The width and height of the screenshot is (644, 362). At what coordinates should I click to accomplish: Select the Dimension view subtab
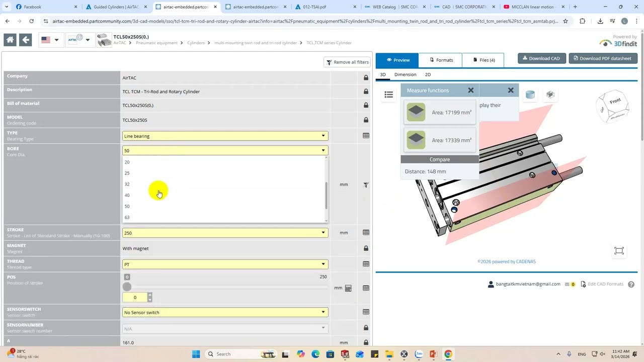[405, 74]
